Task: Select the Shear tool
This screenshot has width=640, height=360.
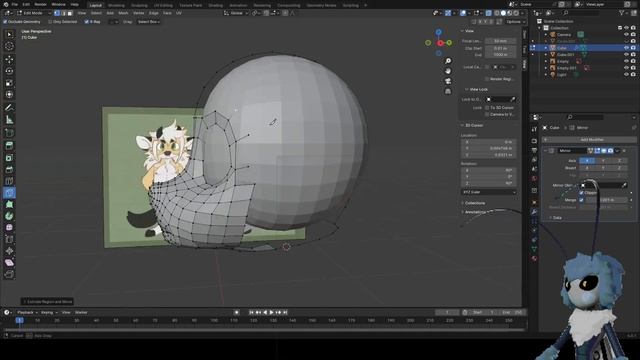Action: [9, 262]
